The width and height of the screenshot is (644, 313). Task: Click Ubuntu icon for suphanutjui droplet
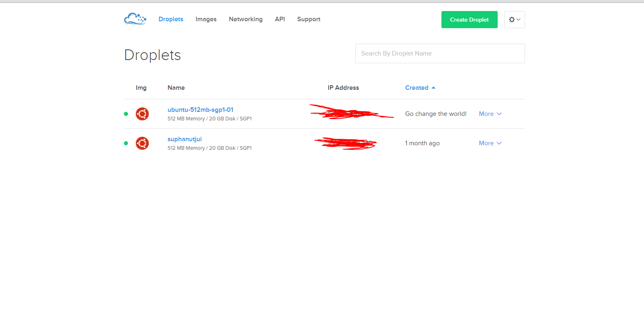142,143
